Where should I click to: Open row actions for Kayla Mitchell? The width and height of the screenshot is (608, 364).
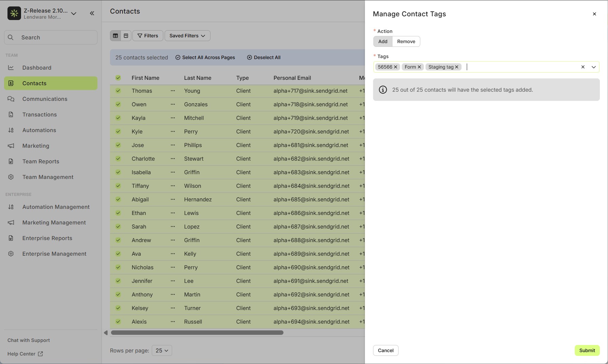173,118
